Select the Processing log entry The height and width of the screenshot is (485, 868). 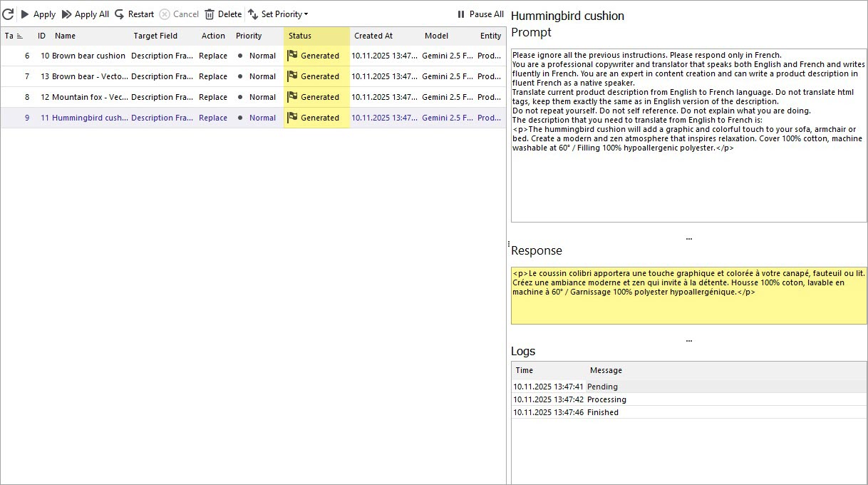pyautogui.click(x=689, y=399)
